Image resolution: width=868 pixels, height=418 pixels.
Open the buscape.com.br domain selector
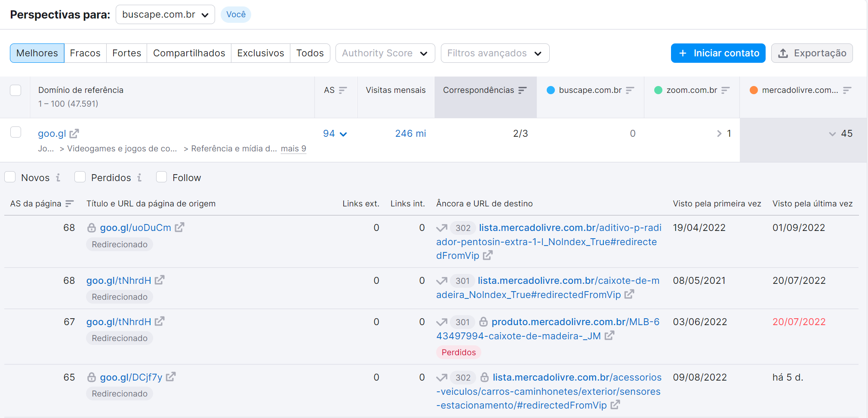(165, 14)
